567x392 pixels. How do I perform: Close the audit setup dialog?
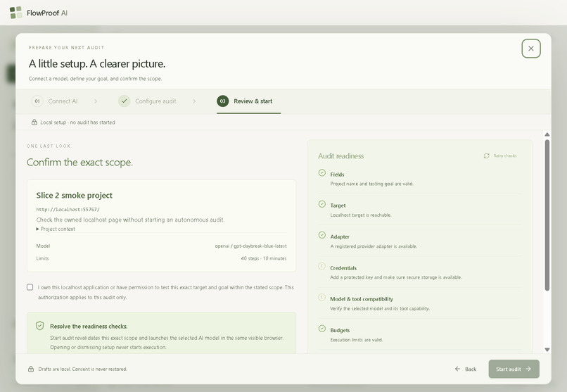(x=531, y=49)
